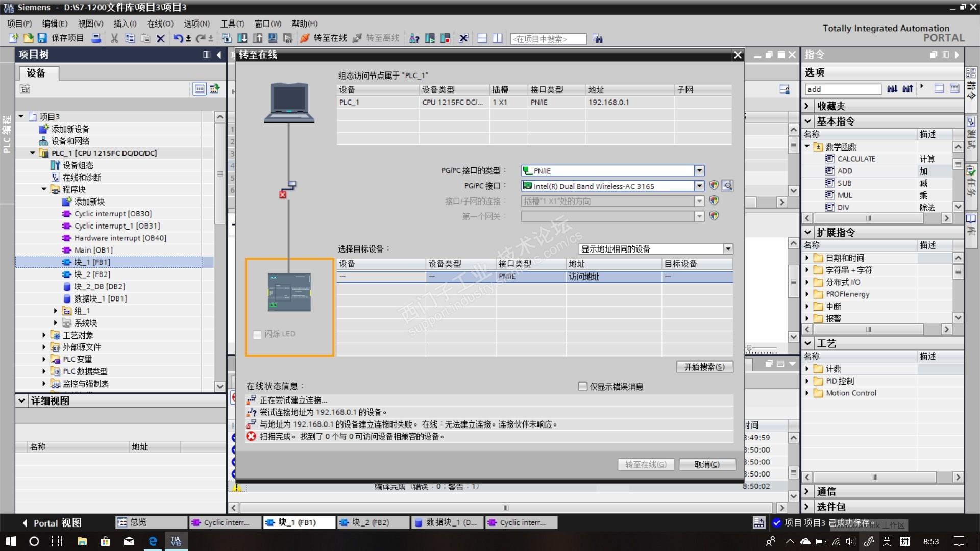Click search icon beside PG/PC interface dropdown
980x551 pixels.
(727, 186)
